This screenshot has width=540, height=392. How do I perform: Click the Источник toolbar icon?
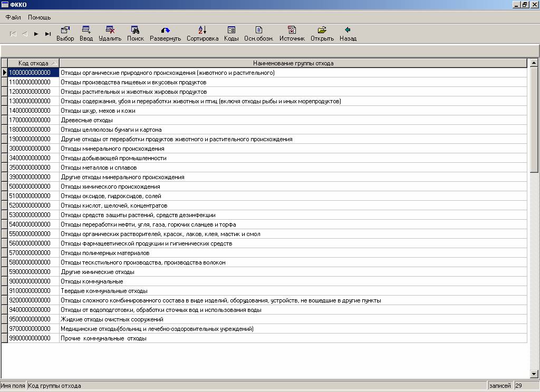click(x=292, y=31)
